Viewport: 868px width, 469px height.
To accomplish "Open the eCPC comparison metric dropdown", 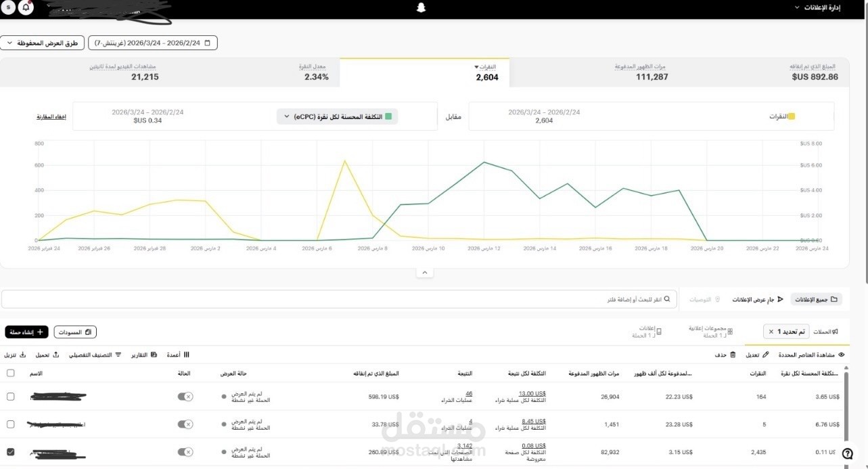I will coord(337,116).
